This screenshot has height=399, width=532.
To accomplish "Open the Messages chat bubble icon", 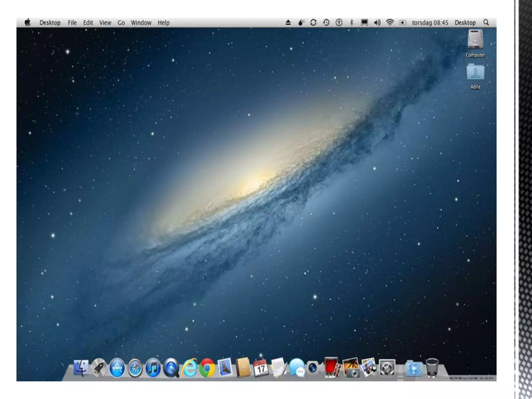I will click(x=297, y=368).
